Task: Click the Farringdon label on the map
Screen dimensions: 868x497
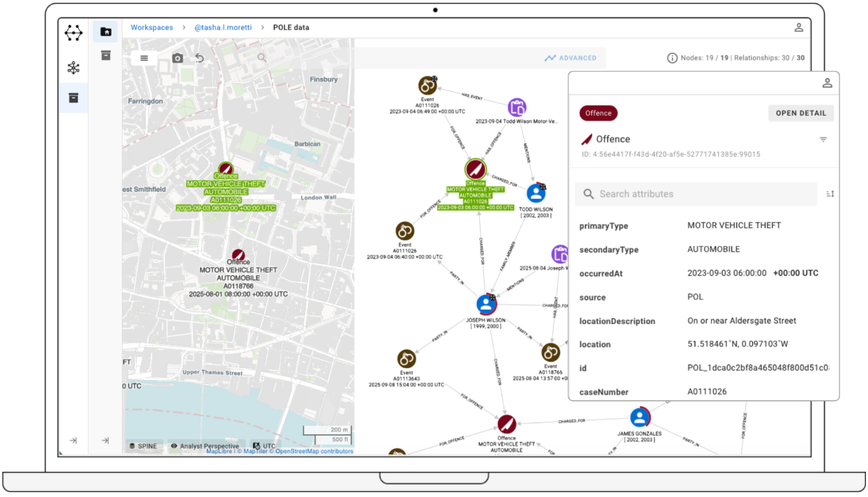Action: 146,101
